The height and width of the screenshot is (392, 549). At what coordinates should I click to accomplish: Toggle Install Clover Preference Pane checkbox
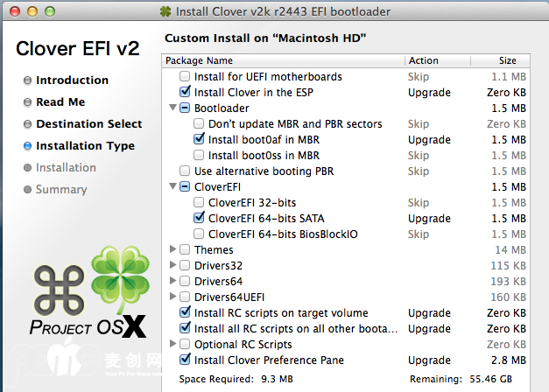pos(185,360)
